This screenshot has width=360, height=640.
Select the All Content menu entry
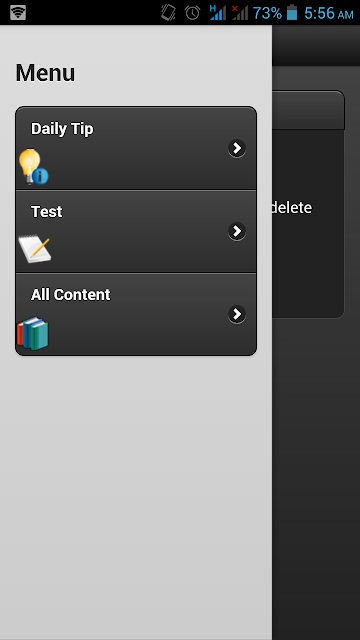136,314
